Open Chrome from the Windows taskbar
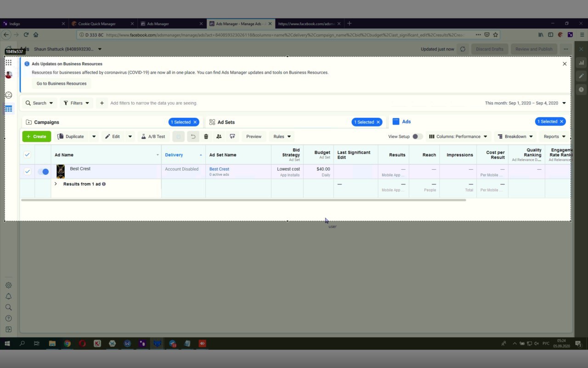 click(67, 344)
